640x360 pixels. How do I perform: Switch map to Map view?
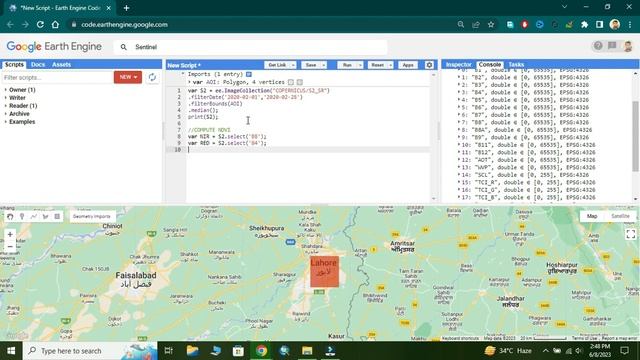[592, 216]
